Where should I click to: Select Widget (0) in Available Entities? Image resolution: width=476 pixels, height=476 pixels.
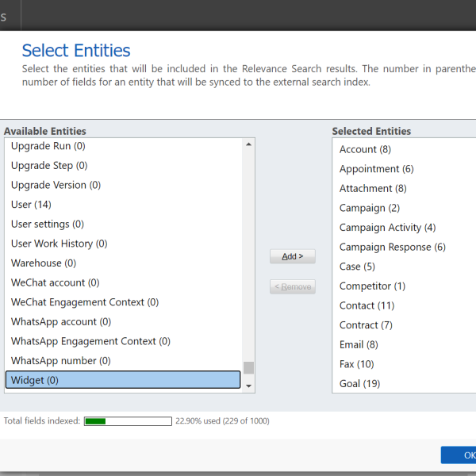point(123,380)
